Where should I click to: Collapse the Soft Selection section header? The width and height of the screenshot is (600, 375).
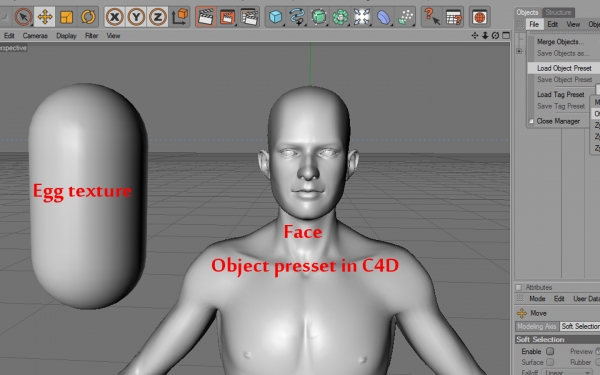tap(557, 339)
